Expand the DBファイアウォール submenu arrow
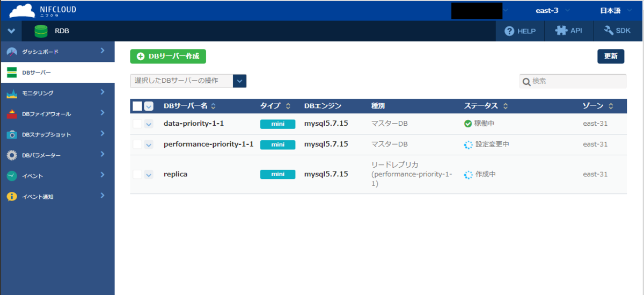Image resolution: width=644 pixels, height=295 pixels. click(x=103, y=113)
